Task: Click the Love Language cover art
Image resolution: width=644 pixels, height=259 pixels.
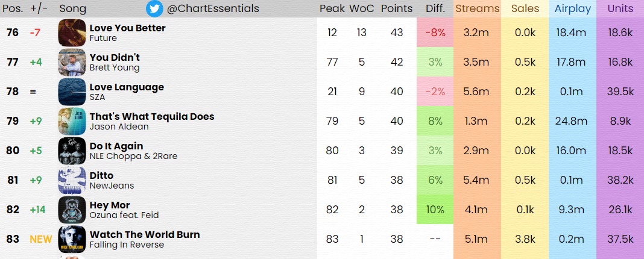Action: [x=72, y=92]
